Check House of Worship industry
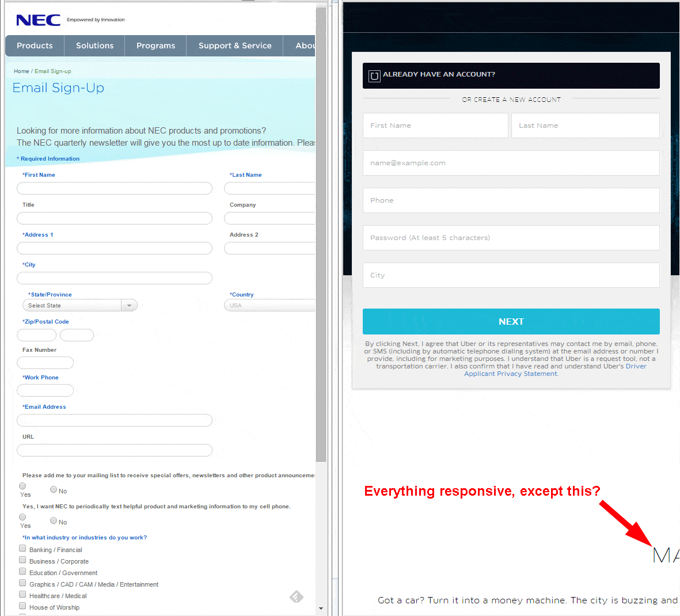The image size is (680, 616). pos(22,606)
